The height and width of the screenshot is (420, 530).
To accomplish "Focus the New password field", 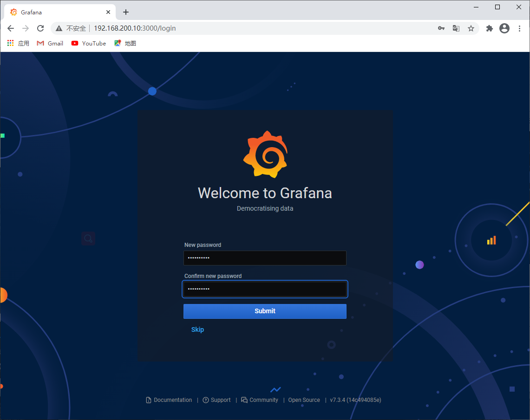I will 265,258.
